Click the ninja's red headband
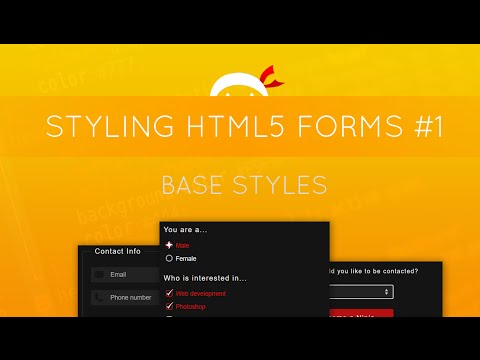This screenshot has height=360, width=480. pos(272,77)
